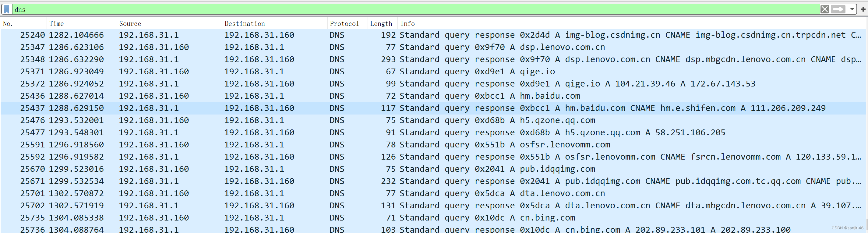Clear the dns display filter
Screen dimensions: 868x233
coord(824,9)
